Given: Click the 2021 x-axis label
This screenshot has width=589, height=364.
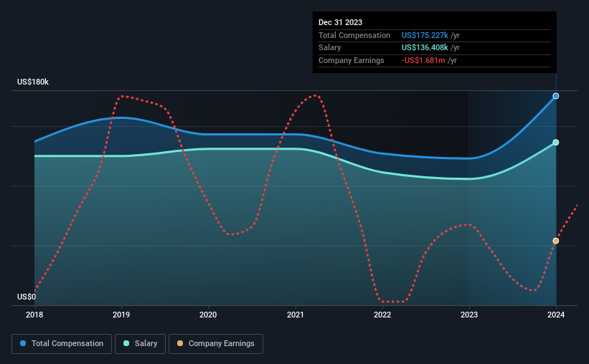Looking at the screenshot, I should [x=296, y=315].
